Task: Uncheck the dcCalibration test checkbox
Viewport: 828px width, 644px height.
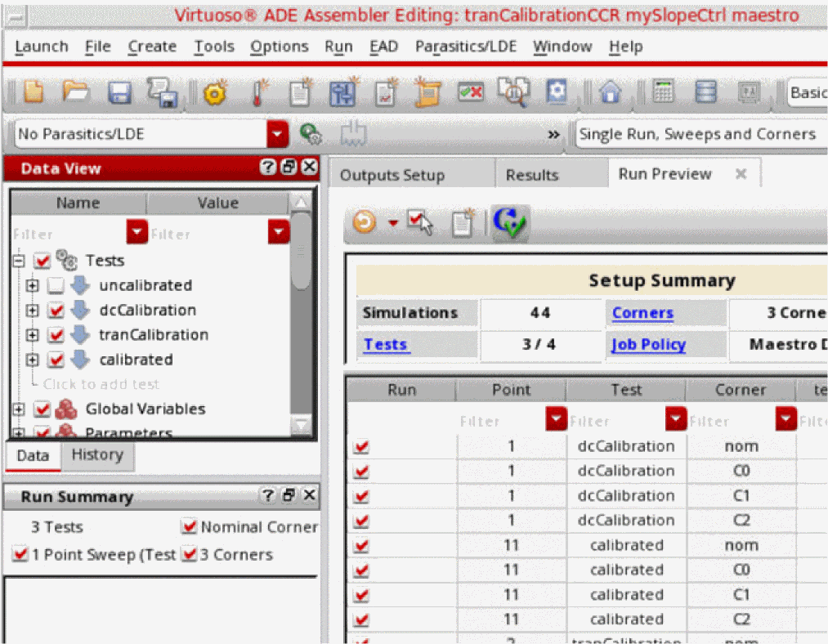Action: point(56,311)
